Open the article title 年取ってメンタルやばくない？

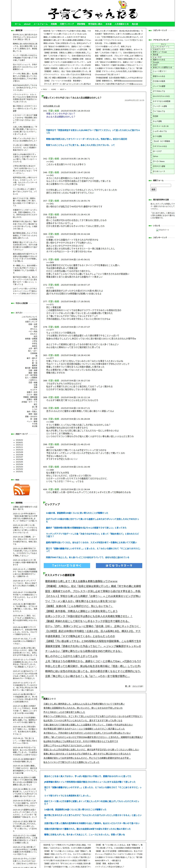tap(72, 98)
